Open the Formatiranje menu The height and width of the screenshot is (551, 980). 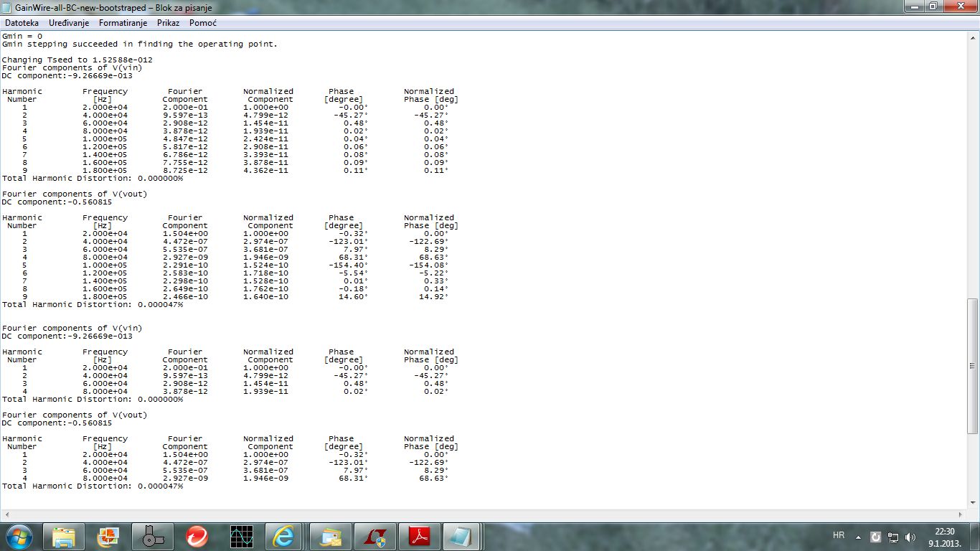(x=124, y=23)
